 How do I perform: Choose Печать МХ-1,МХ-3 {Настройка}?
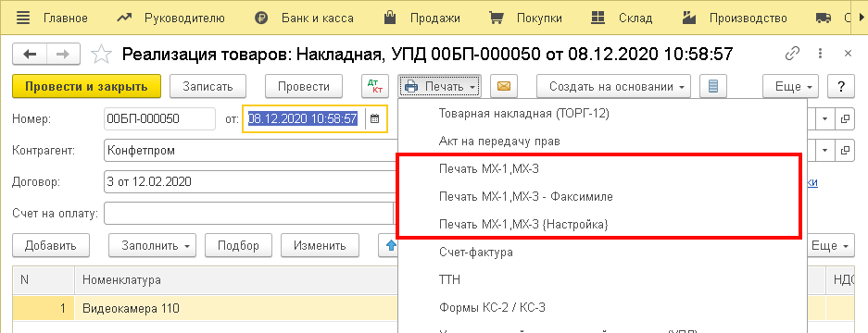click(523, 225)
